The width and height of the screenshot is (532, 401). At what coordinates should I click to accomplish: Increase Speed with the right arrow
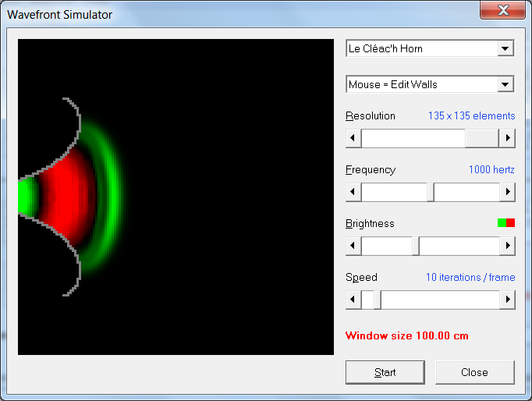coord(507,300)
